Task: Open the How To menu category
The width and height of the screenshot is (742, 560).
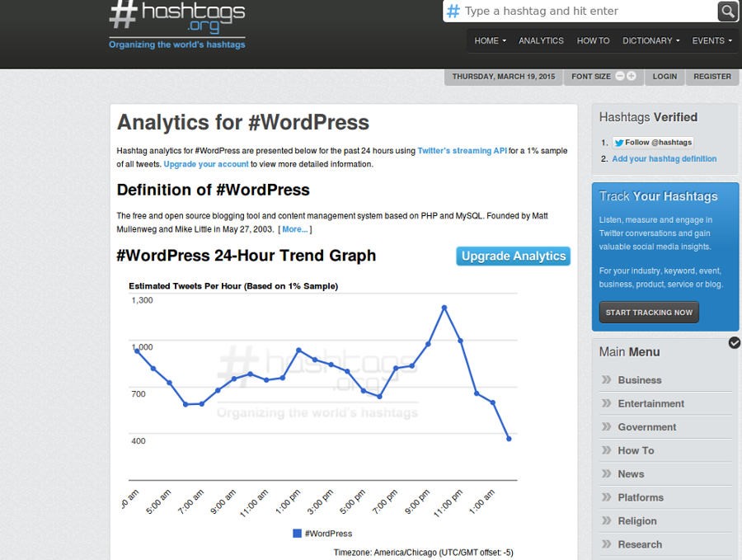Action: (x=636, y=450)
